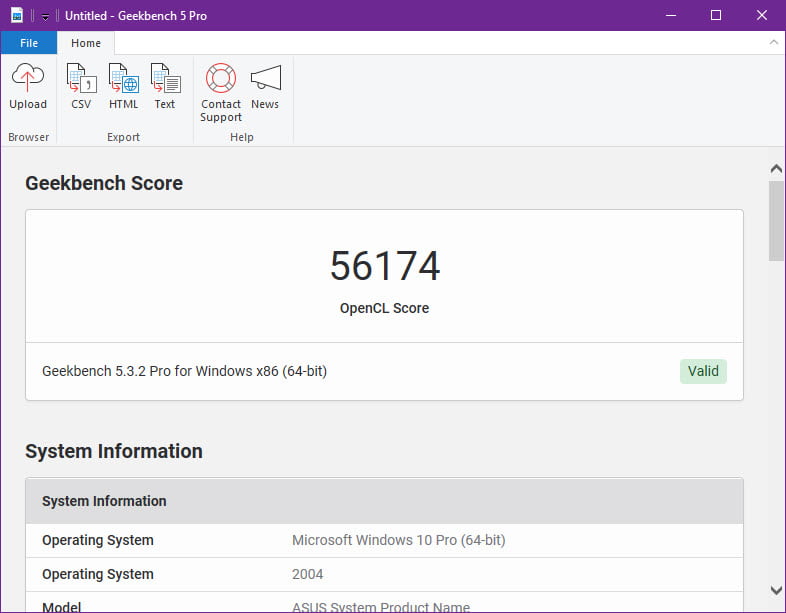
Task: Click the scrollbar up arrow
Action: point(776,169)
